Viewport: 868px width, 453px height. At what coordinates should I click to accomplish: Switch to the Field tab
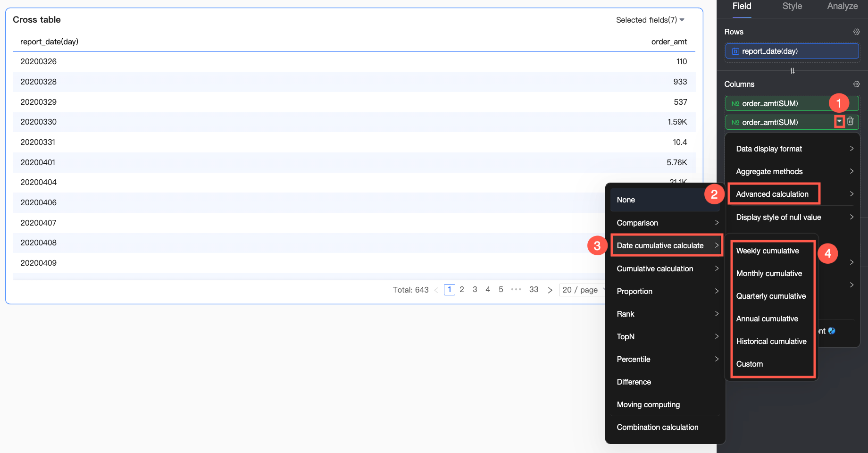click(x=742, y=7)
